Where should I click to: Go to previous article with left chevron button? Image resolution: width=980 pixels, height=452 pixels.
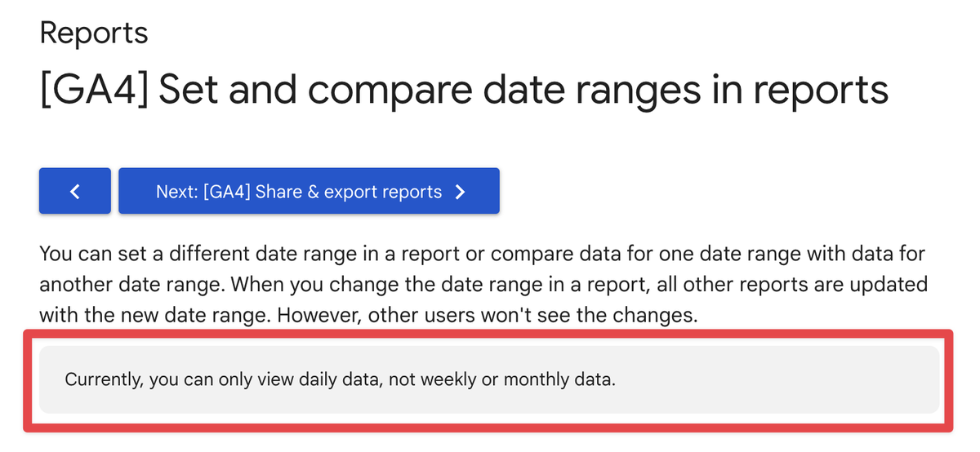pos(74,192)
